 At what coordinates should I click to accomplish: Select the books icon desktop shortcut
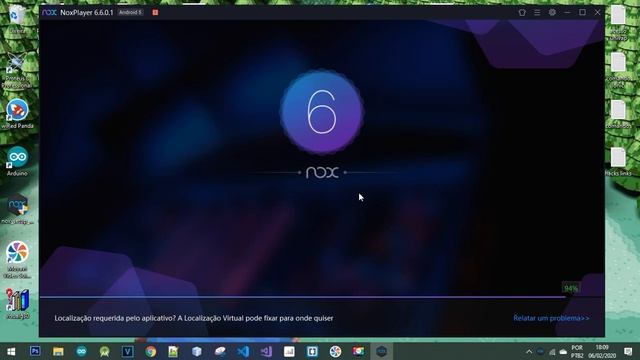[x=17, y=304]
